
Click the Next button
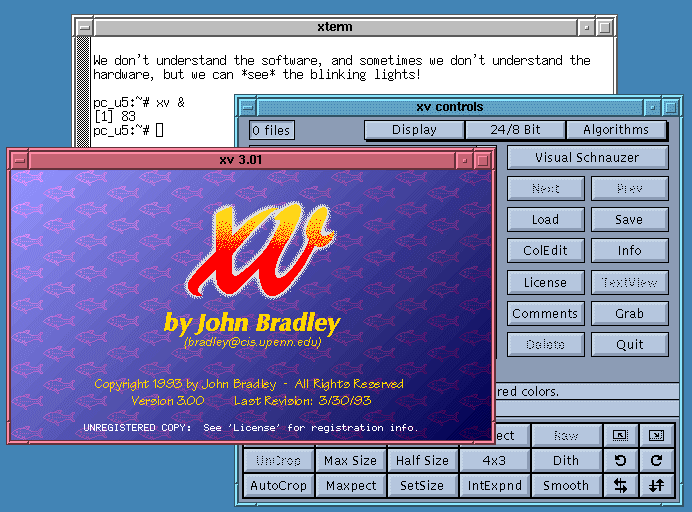[x=546, y=188]
